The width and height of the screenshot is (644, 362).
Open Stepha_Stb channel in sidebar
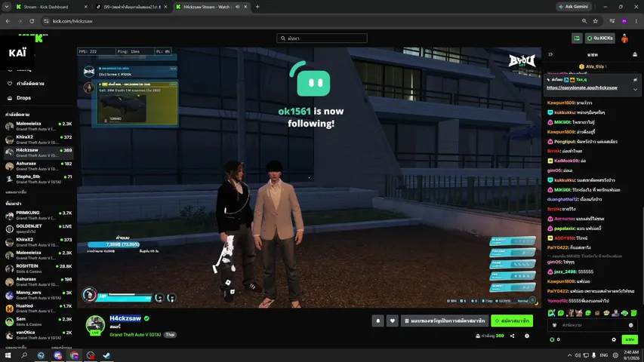(x=39, y=179)
